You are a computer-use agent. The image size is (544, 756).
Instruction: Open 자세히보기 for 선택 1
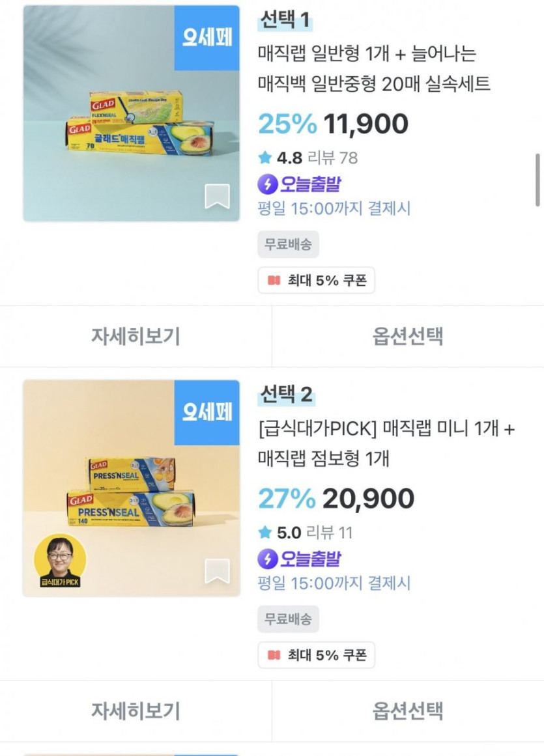coord(136,336)
